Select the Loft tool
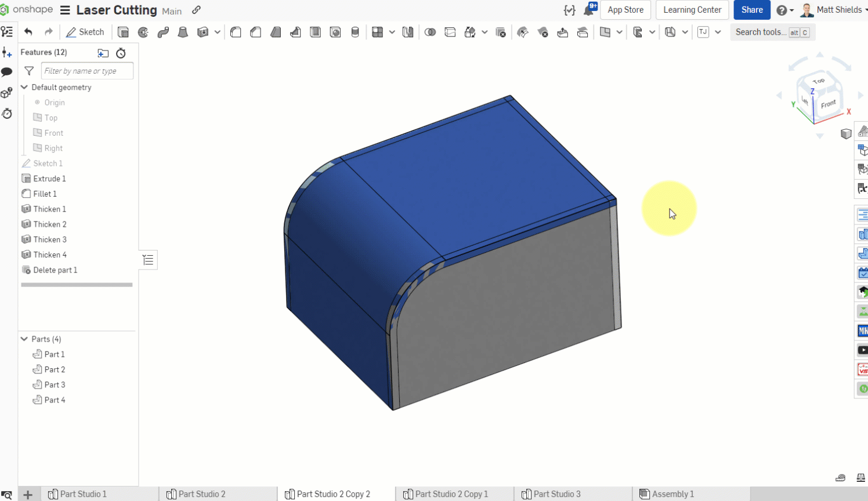The height and width of the screenshot is (501, 868). pos(183,32)
